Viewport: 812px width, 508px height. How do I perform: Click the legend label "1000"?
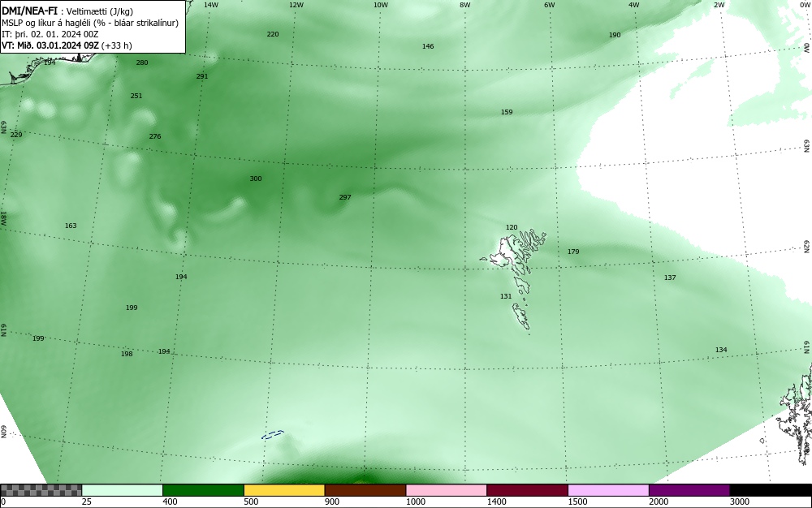(415, 502)
